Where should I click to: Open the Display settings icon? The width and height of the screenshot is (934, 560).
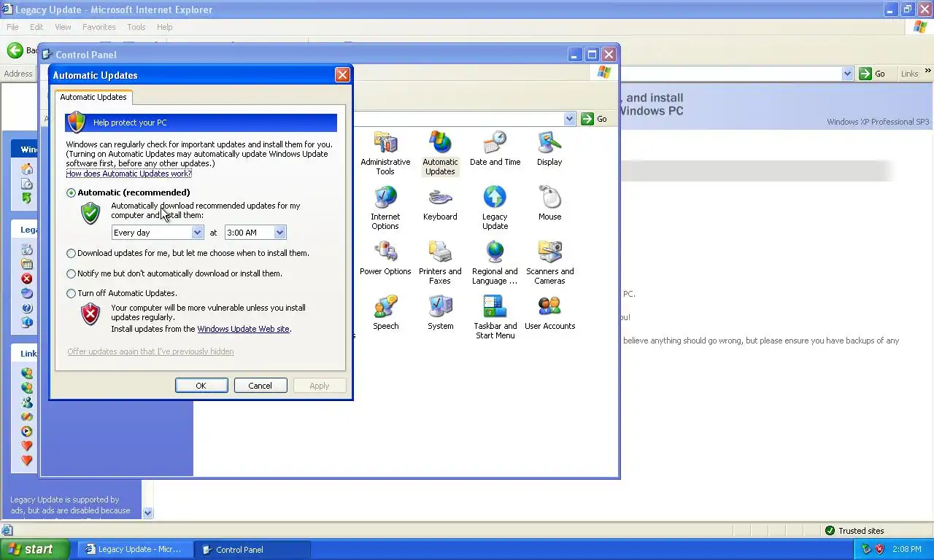coord(549,149)
